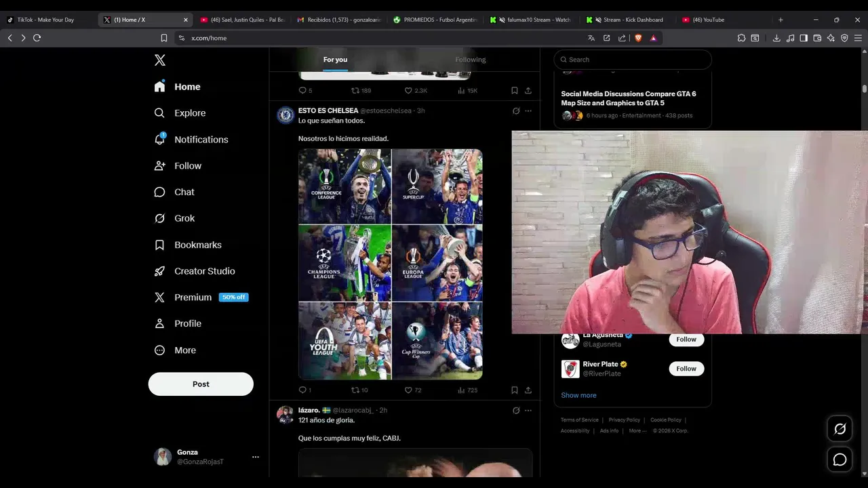Bookmark this page in the browser
This screenshot has width=868, height=488.
point(163,38)
